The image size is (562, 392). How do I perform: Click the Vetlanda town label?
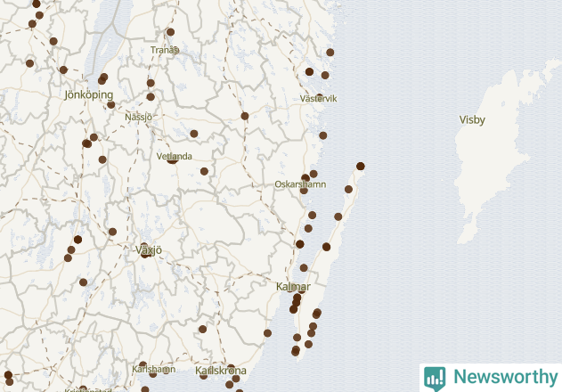tap(175, 156)
